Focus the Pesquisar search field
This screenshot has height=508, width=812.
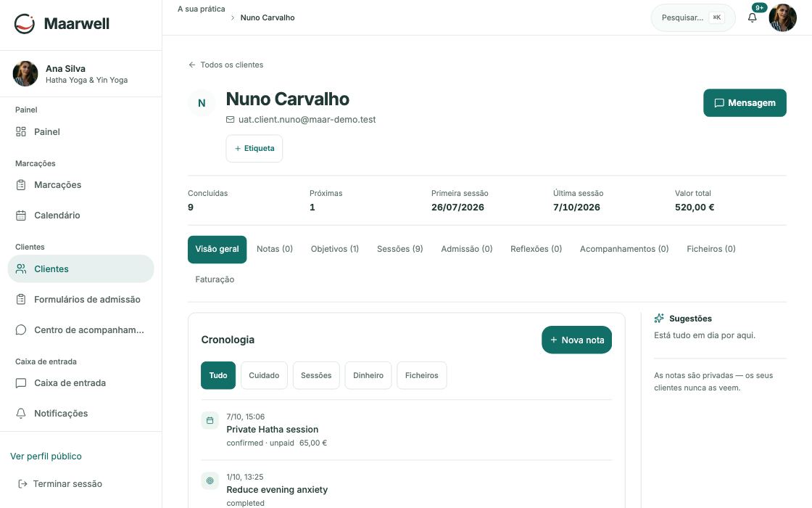[693, 17]
